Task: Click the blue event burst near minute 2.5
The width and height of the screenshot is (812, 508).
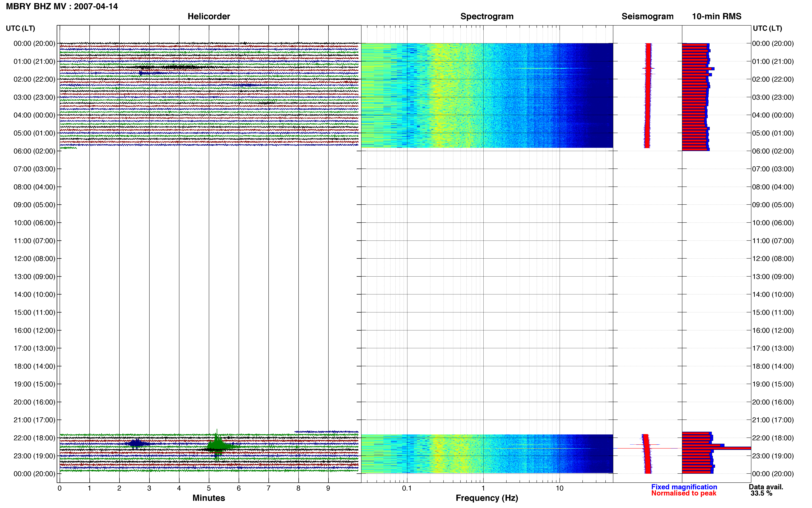Action: tap(137, 444)
